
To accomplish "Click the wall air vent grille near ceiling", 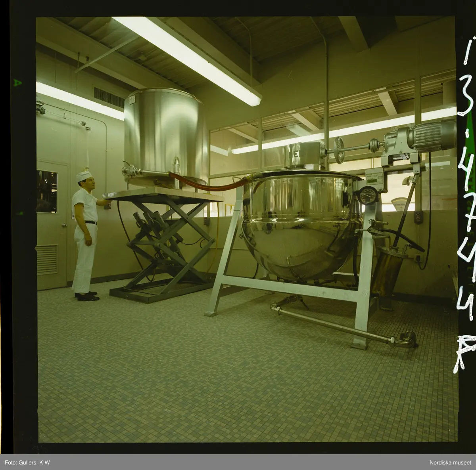I will click(109, 97).
